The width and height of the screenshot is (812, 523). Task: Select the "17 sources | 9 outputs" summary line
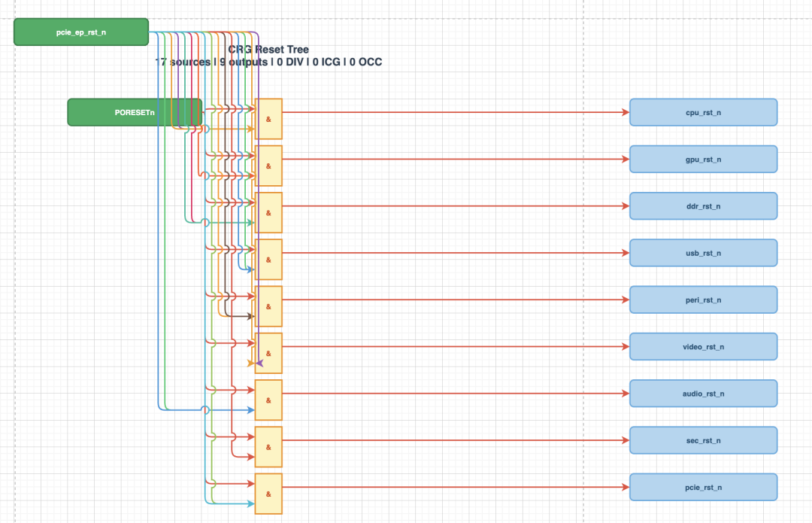[x=268, y=62]
